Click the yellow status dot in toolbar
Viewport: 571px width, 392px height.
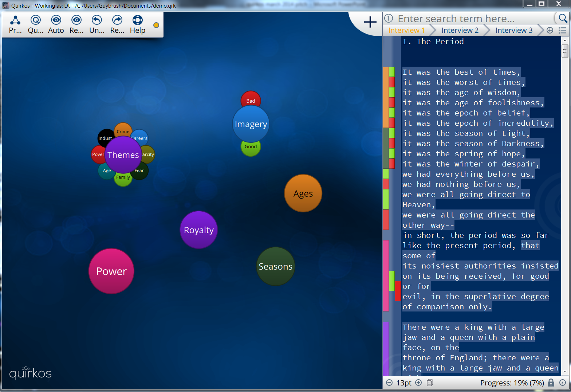click(156, 25)
